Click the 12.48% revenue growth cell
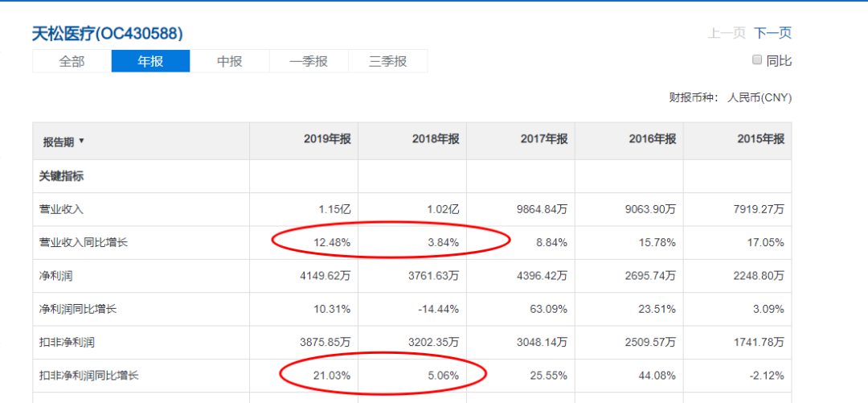This screenshot has width=868, height=403. [x=331, y=242]
